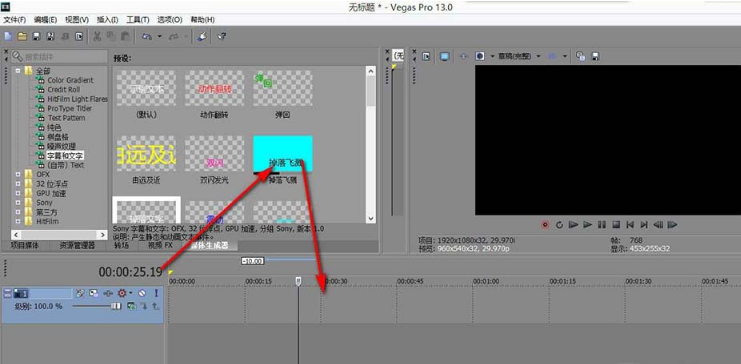This screenshot has width=741, height=364.
Task: Create a new project via toolbar icon
Action: point(8,36)
